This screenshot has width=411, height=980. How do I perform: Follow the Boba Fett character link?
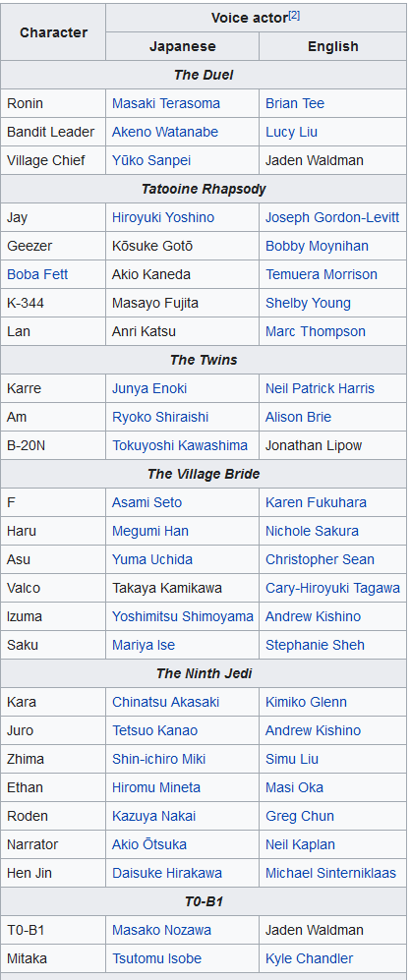pos(37,274)
